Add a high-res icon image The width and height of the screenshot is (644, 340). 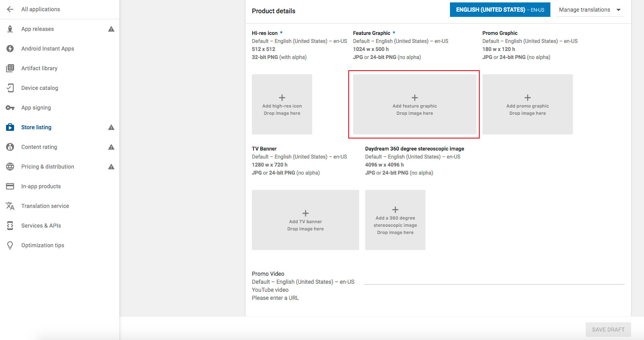tap(282, 104)
